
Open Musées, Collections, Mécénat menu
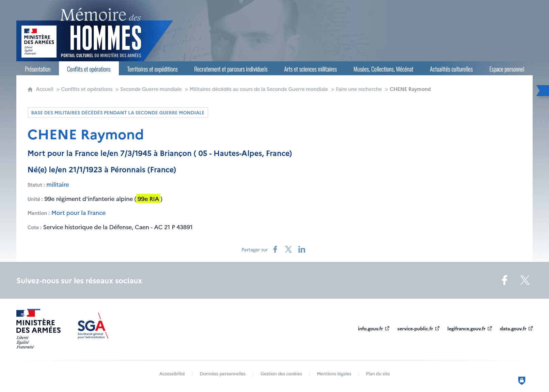[x=383, y=69]
